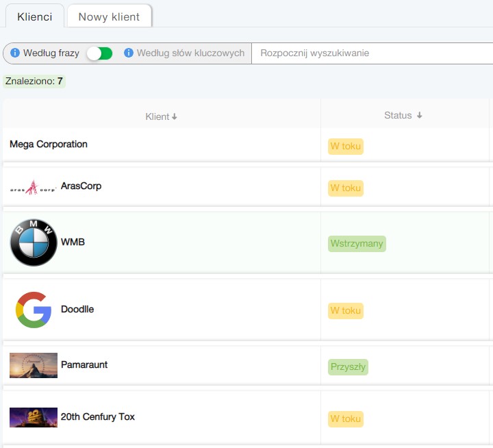Click the BMW logo for WMB

pyautogui.click(x=34, y=242)
